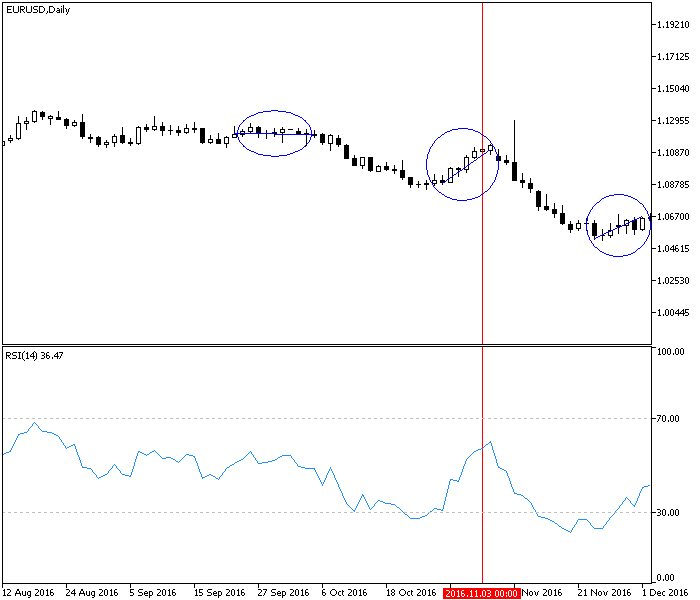700x600 pixels.
Task: Click the 5 Sep 2016 date label
Action: click(152, 593)
